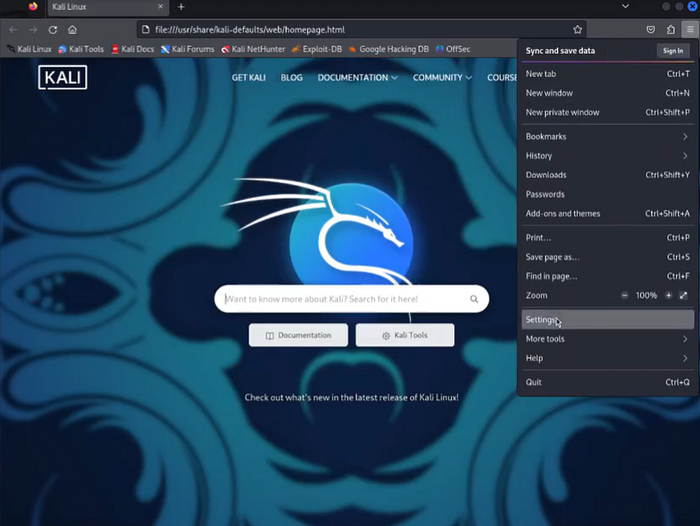This screenshot has width=700, height=526.
Task: Click the forward navigation arrow
Action: [x=33, y=30]
